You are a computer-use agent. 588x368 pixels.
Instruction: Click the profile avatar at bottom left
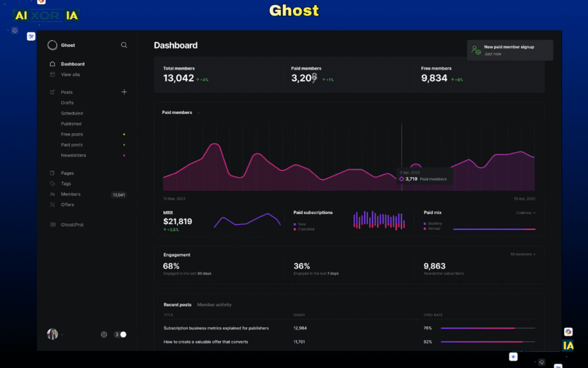[52, 334]
